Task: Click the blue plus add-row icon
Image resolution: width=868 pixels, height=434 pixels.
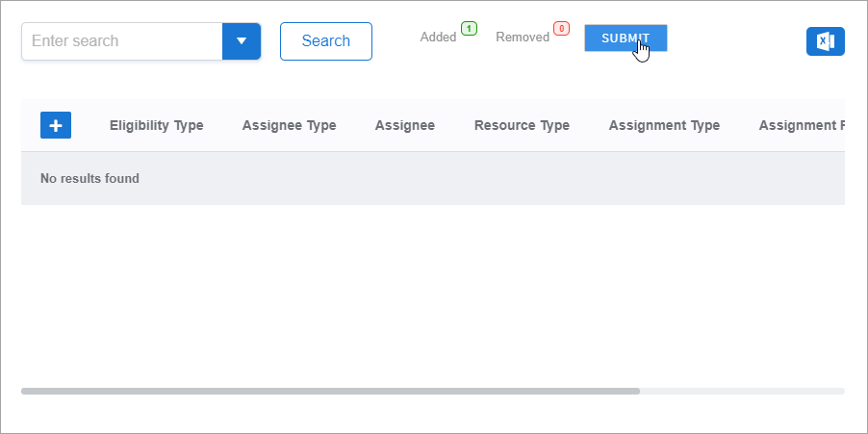Action: pyautogui.click(x=55, y=125)
